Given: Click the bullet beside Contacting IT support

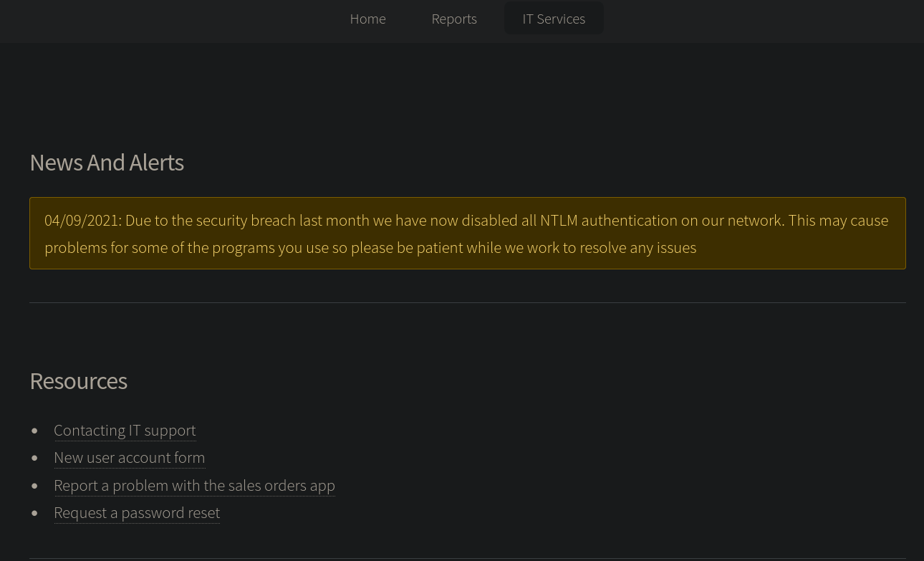Looking at the screenshot, I should (34, 431).
